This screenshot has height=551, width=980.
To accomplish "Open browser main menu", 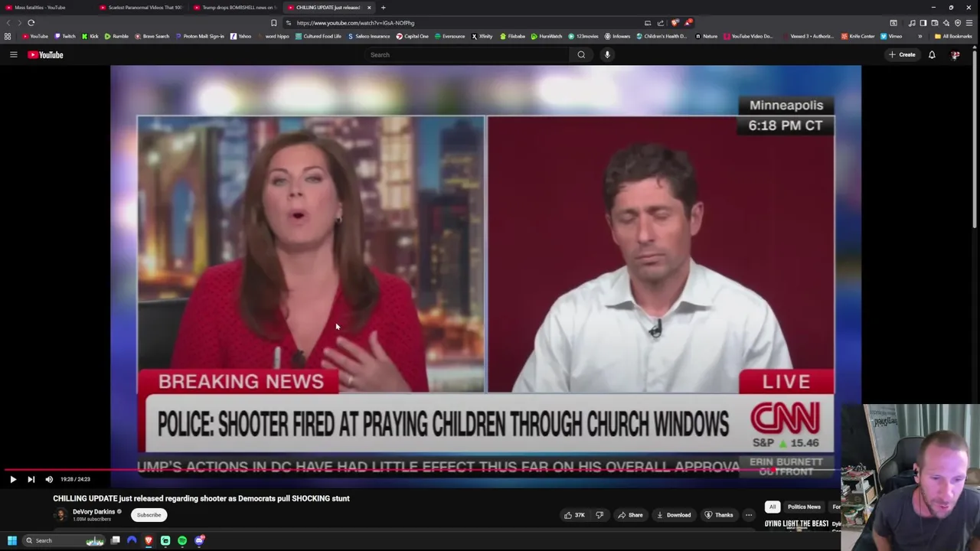I will coord(969,23).
